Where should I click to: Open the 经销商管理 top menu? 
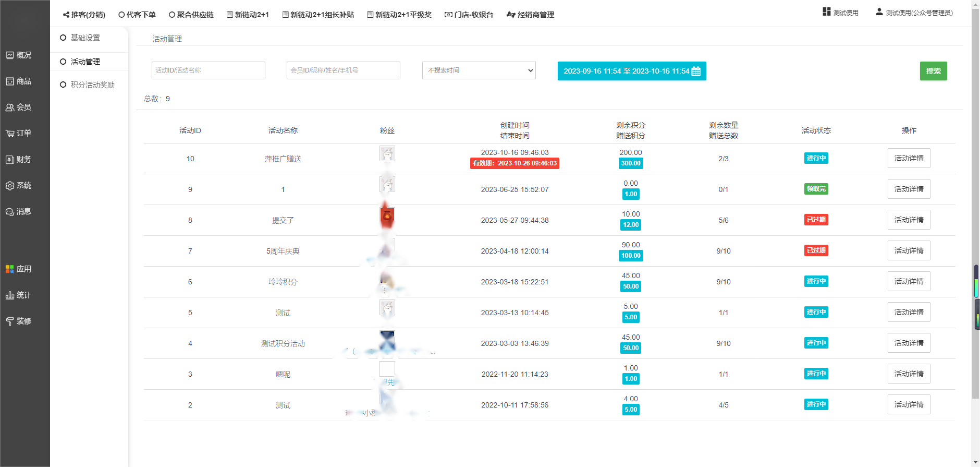530,15
